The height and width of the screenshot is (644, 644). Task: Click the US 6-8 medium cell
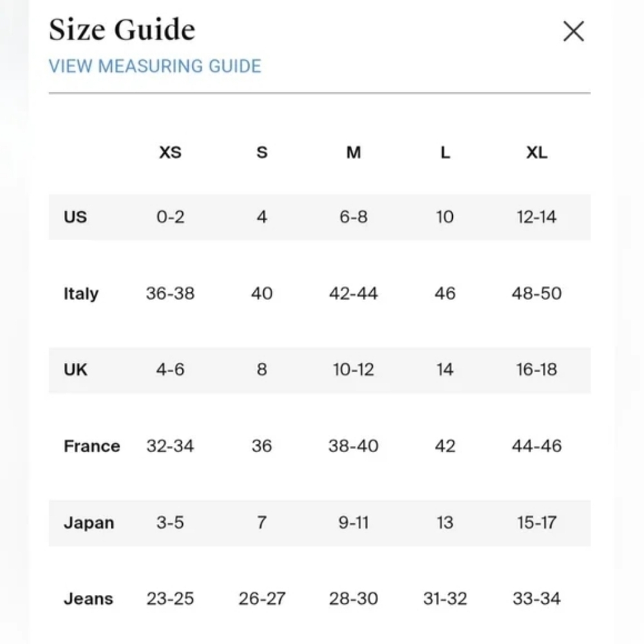tap(354, 217)
